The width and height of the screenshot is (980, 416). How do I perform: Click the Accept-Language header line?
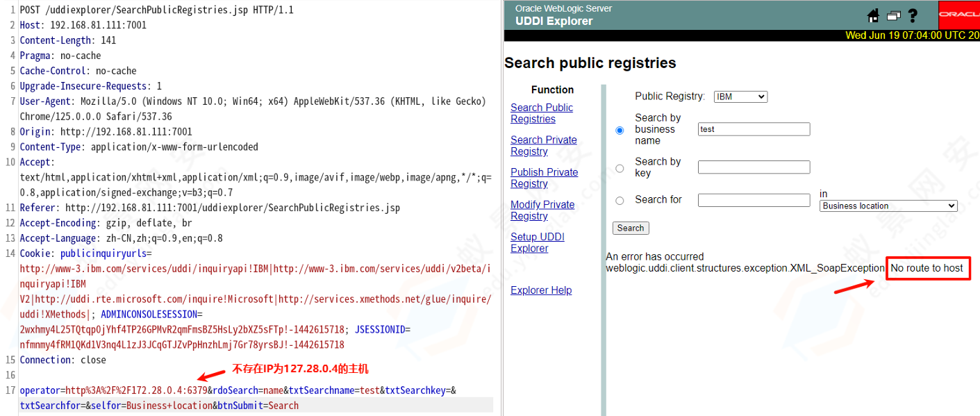pos(122,238)
